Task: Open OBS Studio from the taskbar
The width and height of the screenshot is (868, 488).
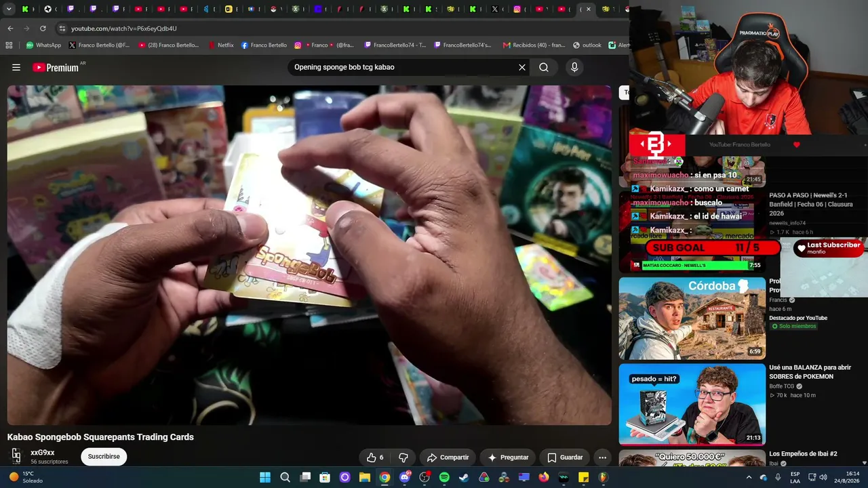Action: pos(425,477)
